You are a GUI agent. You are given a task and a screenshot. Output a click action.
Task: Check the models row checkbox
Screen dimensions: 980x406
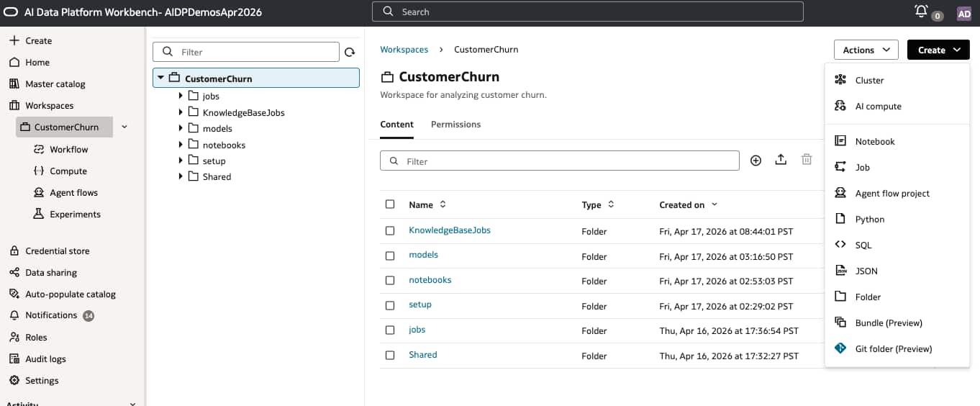[x=390, y=256]
